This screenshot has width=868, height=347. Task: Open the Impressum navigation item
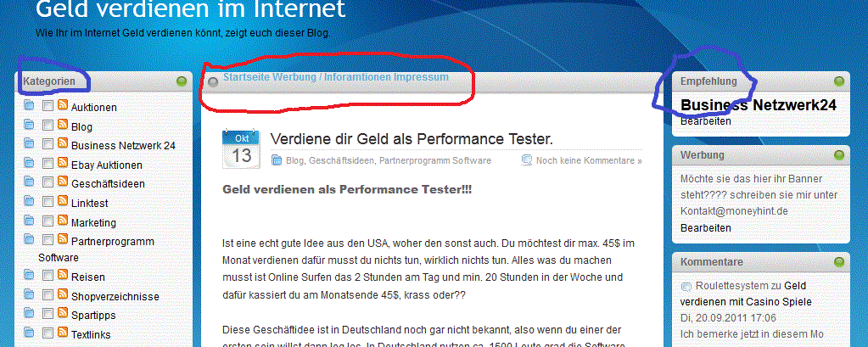tap(421, 77)
